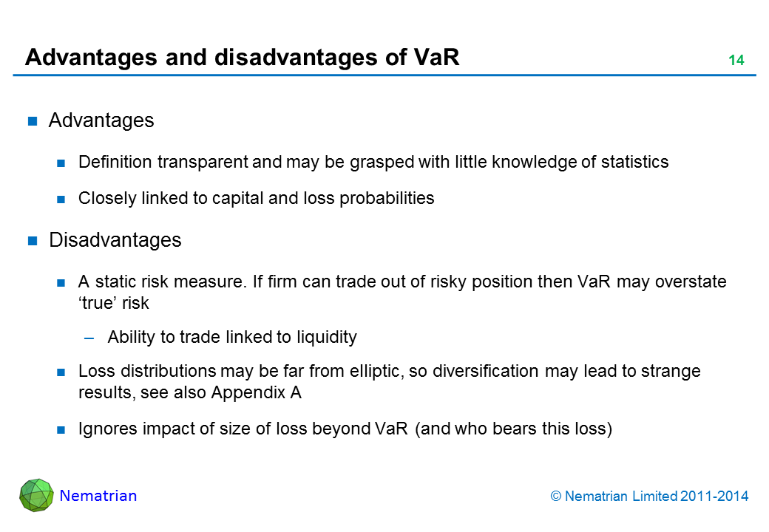Click the 'Appendix A' reference text
Viewport: 769px width, 532px height.
pyautogui.click(x=256, y=393)
